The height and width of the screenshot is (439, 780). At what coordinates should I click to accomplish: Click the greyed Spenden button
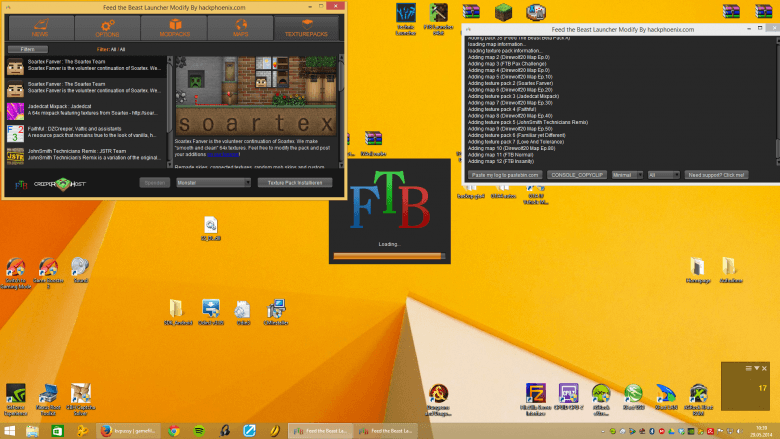tap(155, 183)
